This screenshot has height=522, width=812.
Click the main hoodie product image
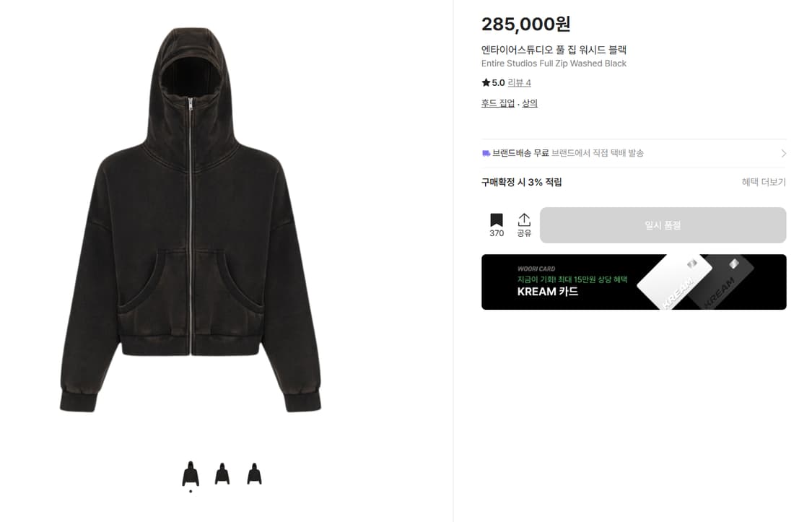click(x=191, y=220)
